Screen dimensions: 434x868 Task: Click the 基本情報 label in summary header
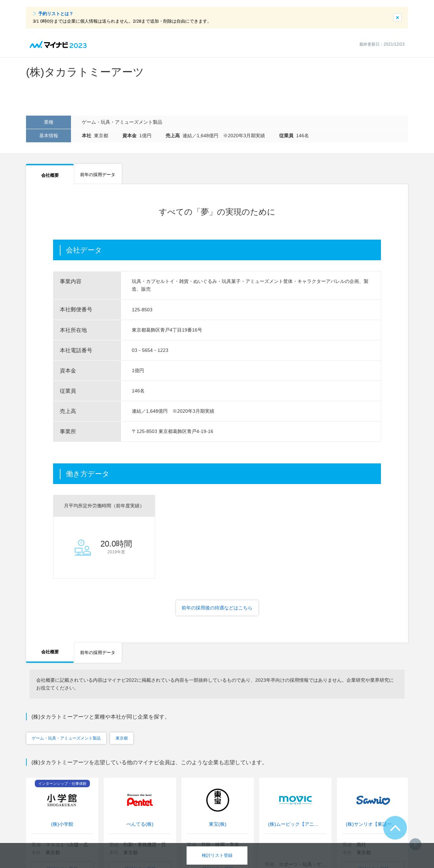click(x=48, y=136)
